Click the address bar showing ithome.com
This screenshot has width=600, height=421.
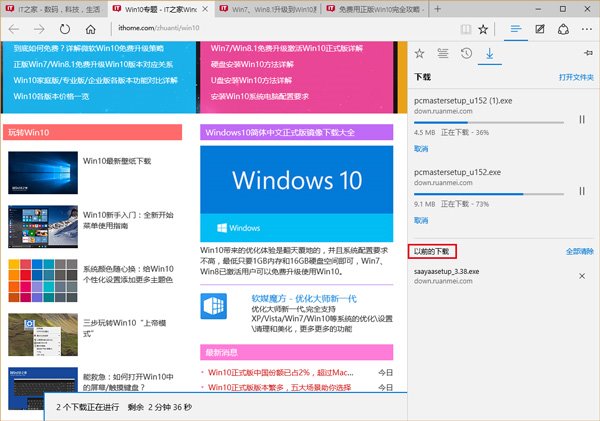click(x=250, y=31)
